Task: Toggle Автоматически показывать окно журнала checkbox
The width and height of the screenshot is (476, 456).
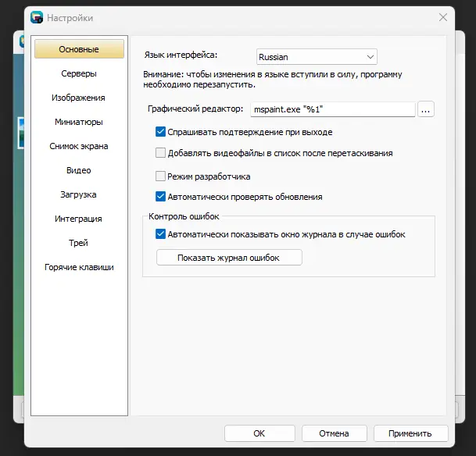Action: click(x=160, y=234)
